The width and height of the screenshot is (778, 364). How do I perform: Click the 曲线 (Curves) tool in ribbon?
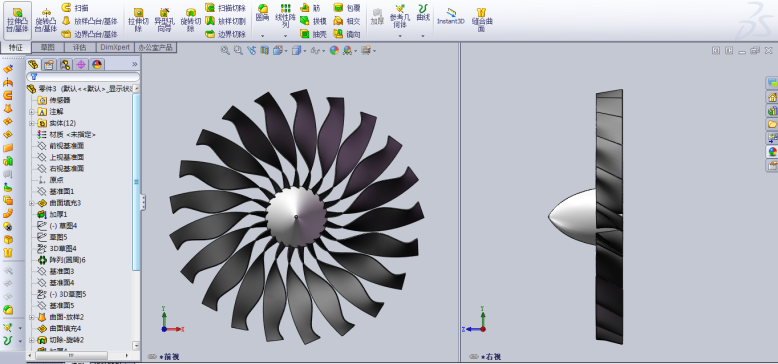tap(423, 13)
